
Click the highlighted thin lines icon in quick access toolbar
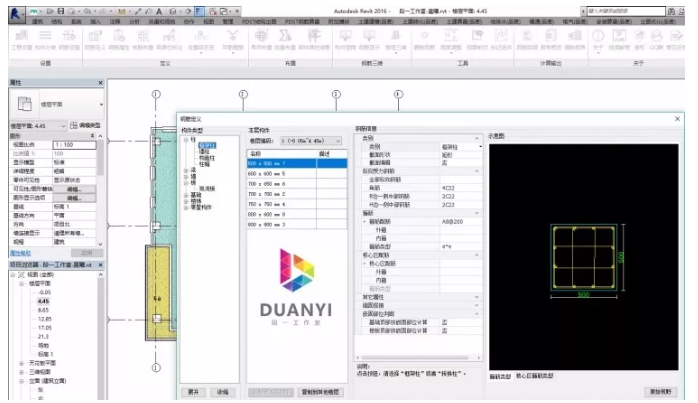(199, 11)
